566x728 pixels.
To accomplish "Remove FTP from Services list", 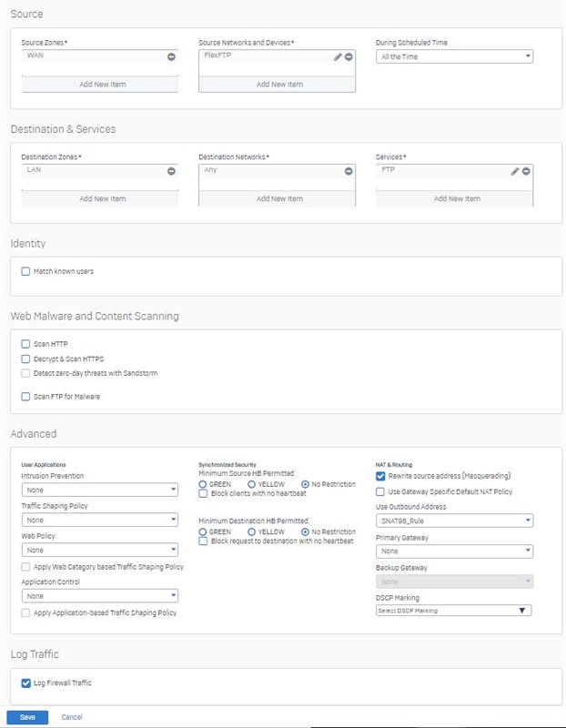I will 526,171.
